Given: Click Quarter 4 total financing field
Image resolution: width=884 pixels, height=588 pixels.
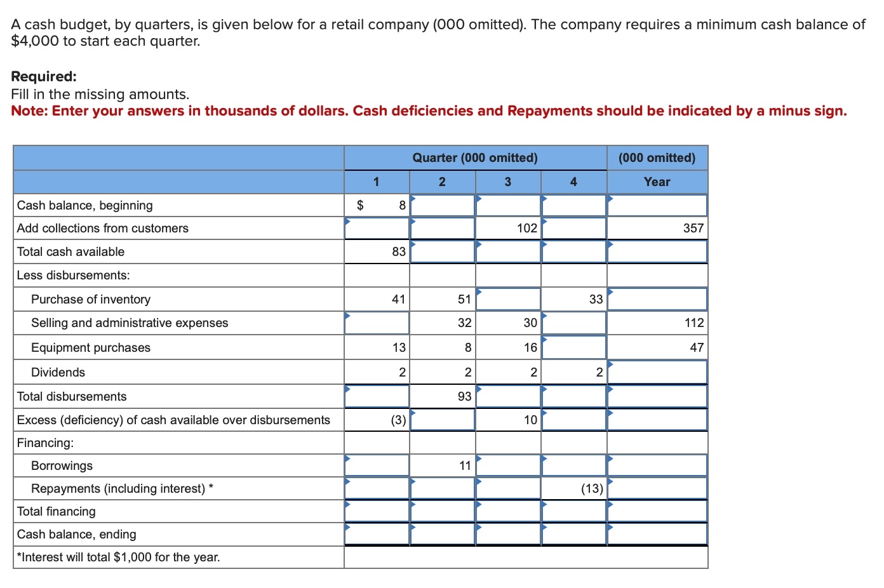Looking at the screenshot, I should [x=574, y=511].
